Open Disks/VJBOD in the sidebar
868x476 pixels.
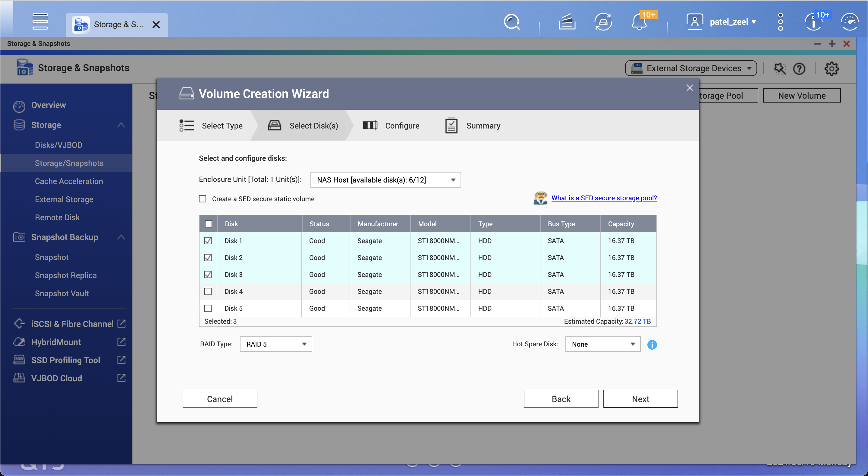59,145
